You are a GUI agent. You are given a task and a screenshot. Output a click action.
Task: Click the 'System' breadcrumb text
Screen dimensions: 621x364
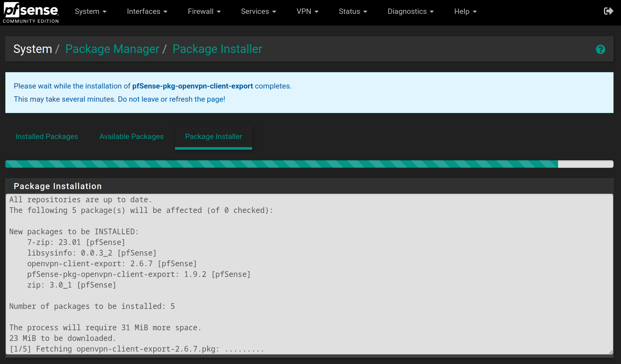point(33,49)
